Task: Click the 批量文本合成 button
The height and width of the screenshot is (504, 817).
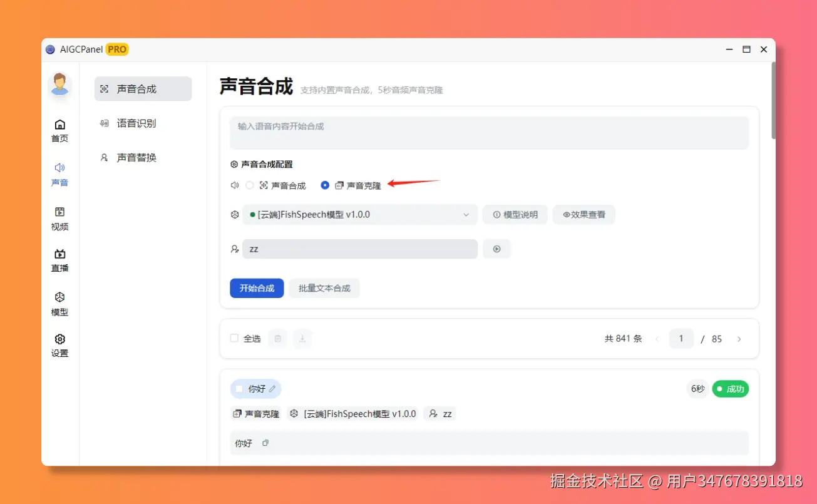Action: coord(324,288)
